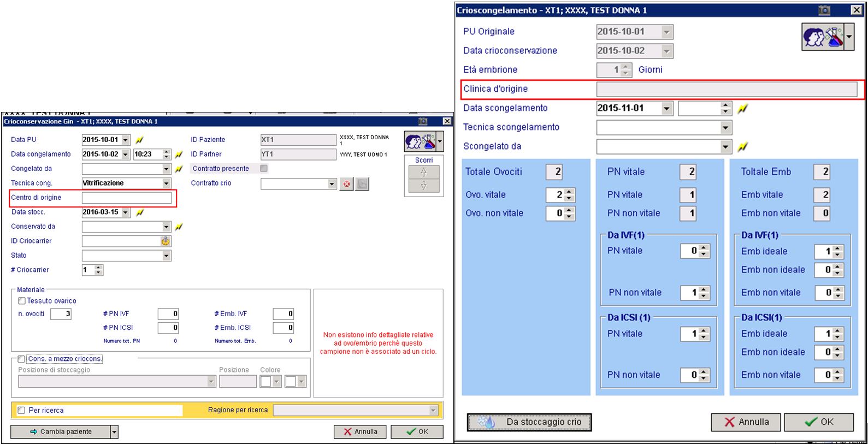
Task: Adjust Da ICSI PN vitale stepper
Action: click(704, 334)
